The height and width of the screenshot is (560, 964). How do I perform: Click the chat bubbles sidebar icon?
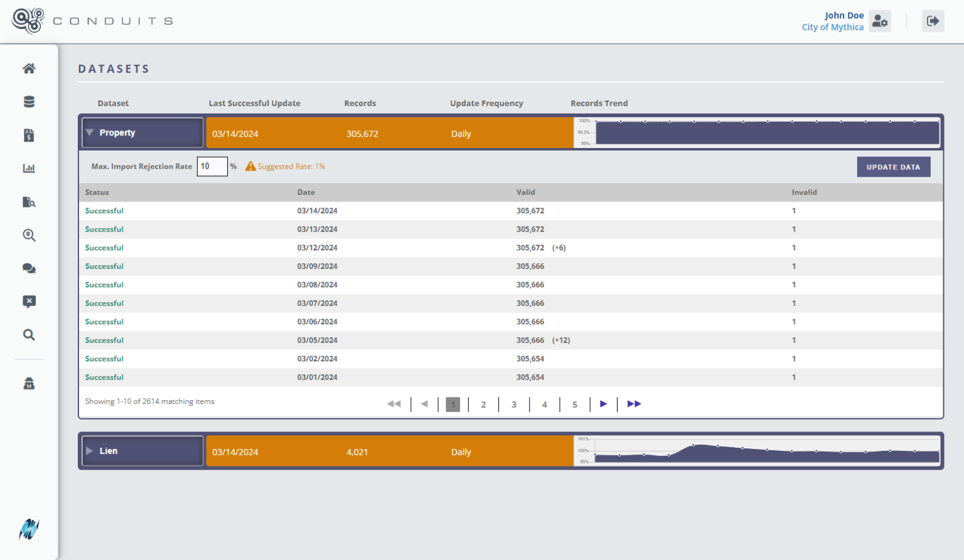pos(29,268)
